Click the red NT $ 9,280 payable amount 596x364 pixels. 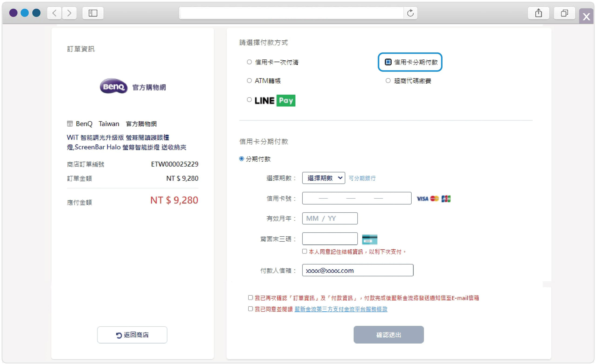(x=174, y=200)
